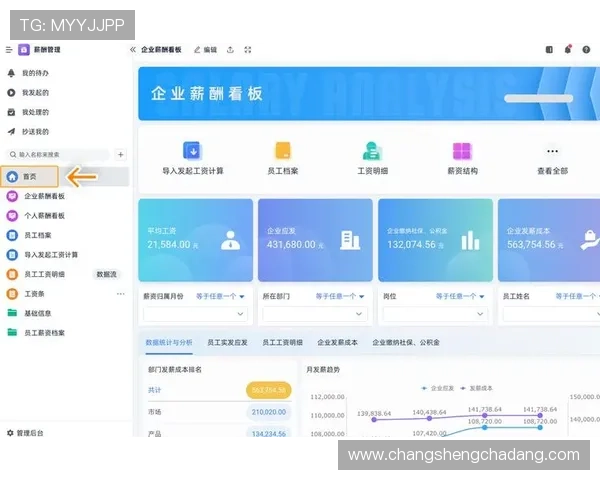Click the plus button beside sidebar search
This screenshot has height=480, width=600.
pyautogui.click(x=121, y=155)
